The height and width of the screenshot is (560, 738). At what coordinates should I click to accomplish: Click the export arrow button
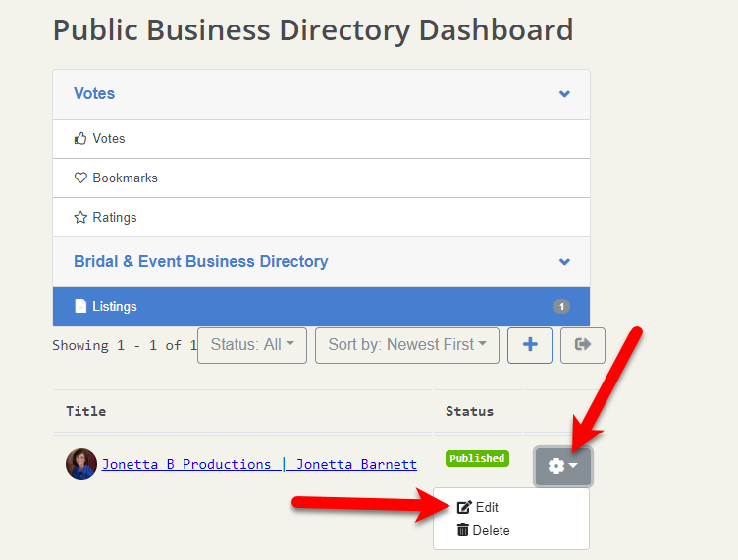pos(583,345)
